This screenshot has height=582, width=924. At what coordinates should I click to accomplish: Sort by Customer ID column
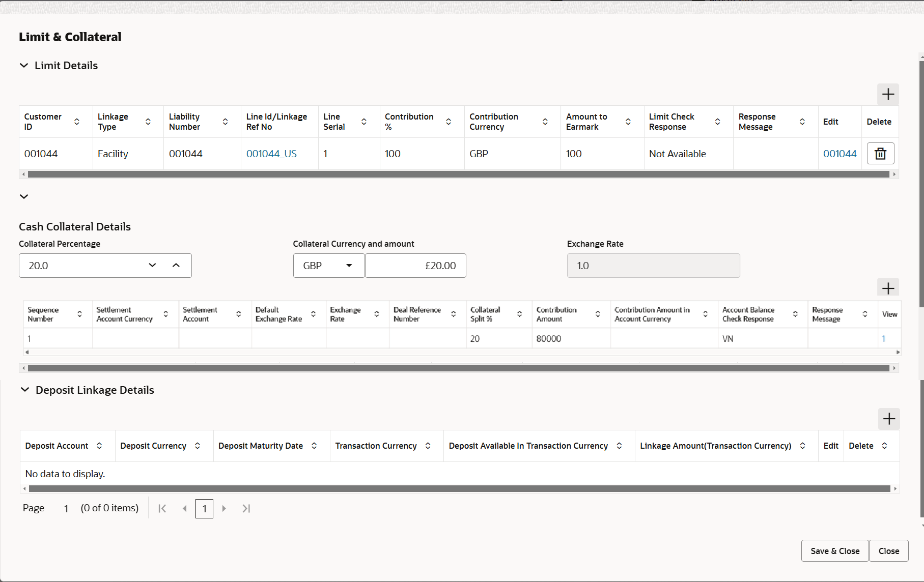tap(77, 122)
